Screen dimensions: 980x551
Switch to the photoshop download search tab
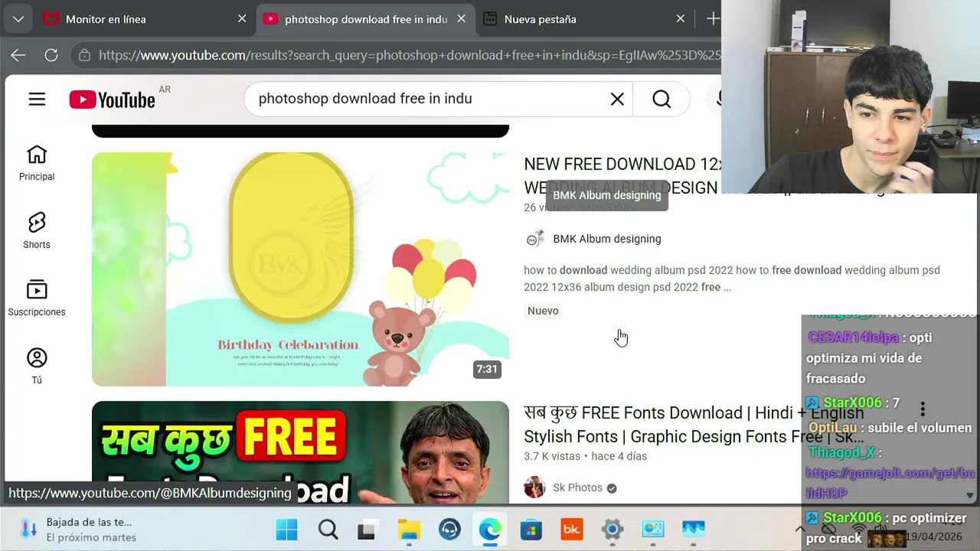pos(365,19)
